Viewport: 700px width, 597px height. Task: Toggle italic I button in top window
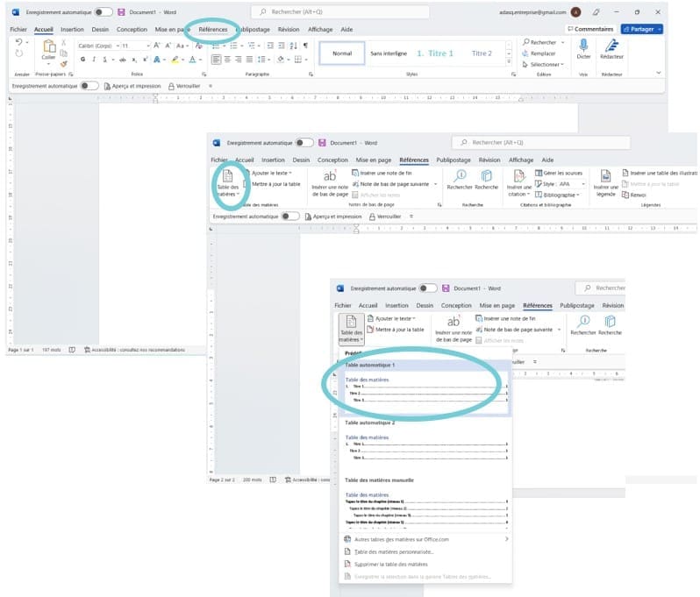(x=94, y=60)
